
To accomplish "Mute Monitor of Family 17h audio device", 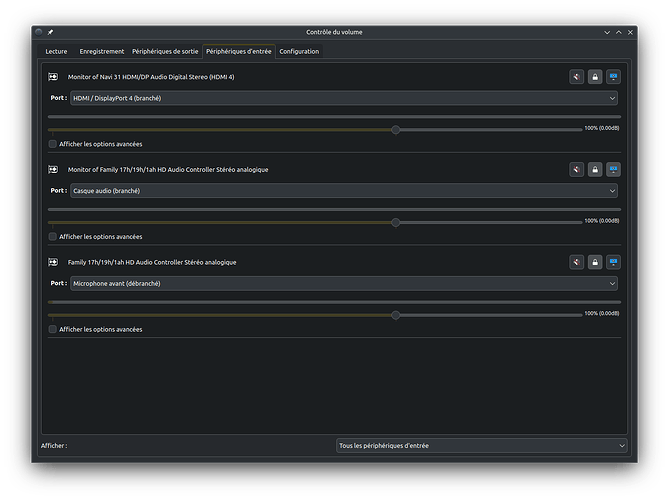I will tap(577, 170).
